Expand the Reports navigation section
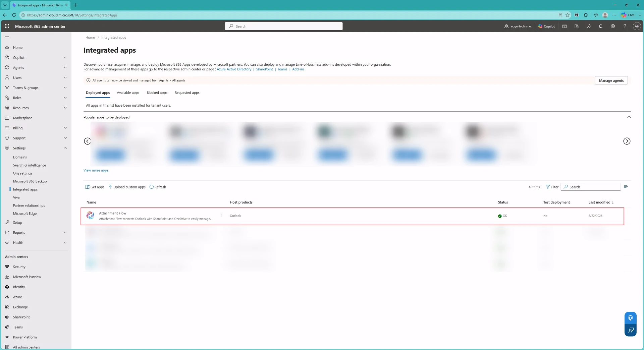Viewport: 644px width, 350px height. (65, 233)
